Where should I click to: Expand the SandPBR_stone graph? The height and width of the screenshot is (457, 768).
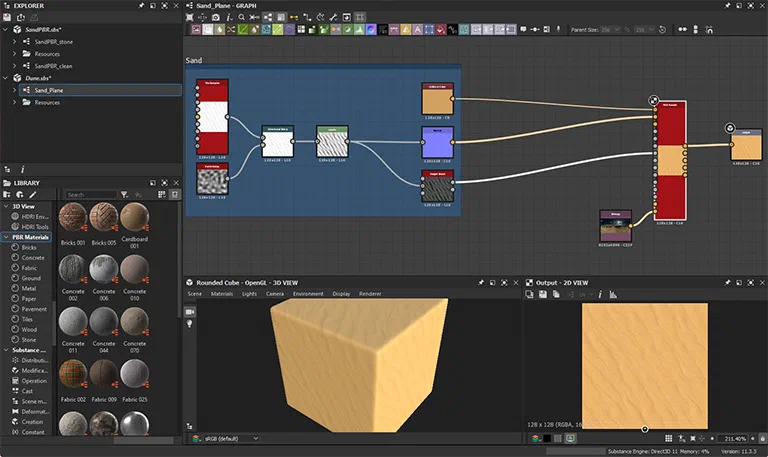[x=14, y=42]
